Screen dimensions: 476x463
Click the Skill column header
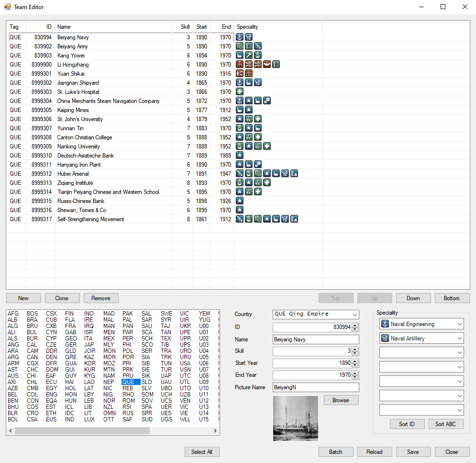pos(182,27)
